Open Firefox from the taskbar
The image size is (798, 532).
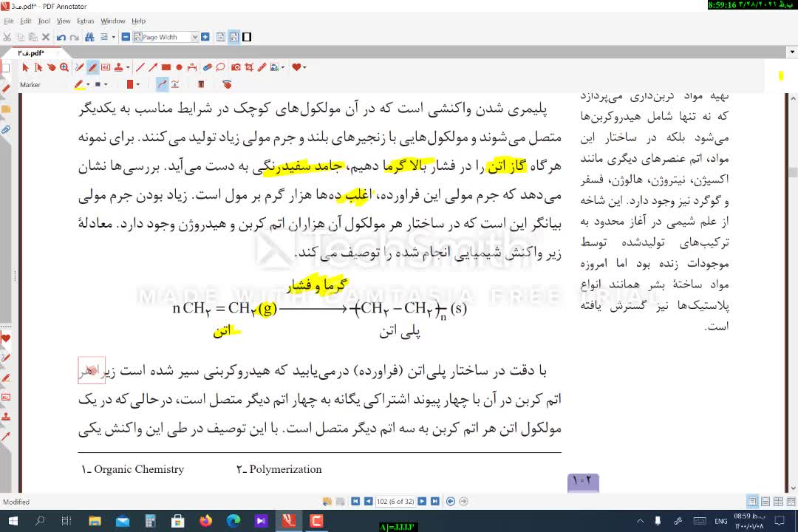point(205,521)
